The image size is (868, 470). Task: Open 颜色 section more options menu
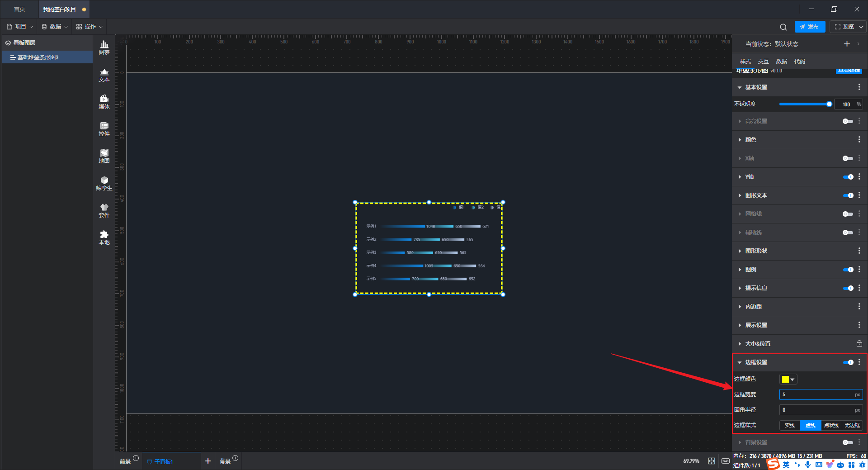[x=859, y=139]
